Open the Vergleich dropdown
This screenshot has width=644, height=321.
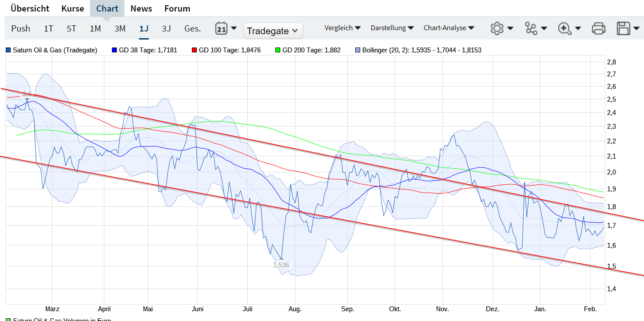tap(342, 28)
